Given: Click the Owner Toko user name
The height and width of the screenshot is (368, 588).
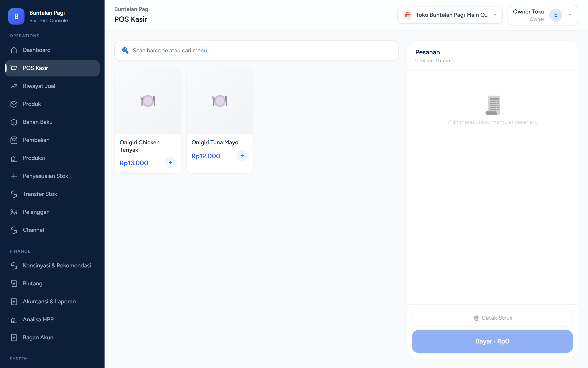Looking at the screenshot, I should tap(528, 12).
